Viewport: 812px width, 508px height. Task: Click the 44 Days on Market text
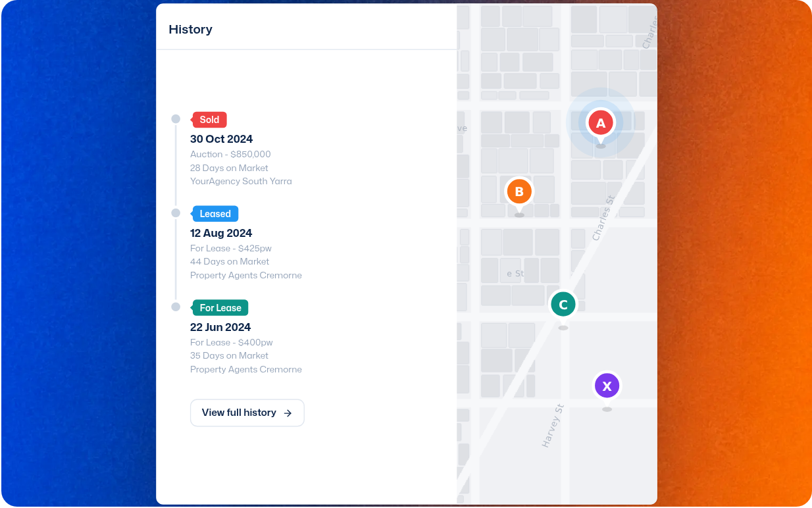click(x=230, y=261)
